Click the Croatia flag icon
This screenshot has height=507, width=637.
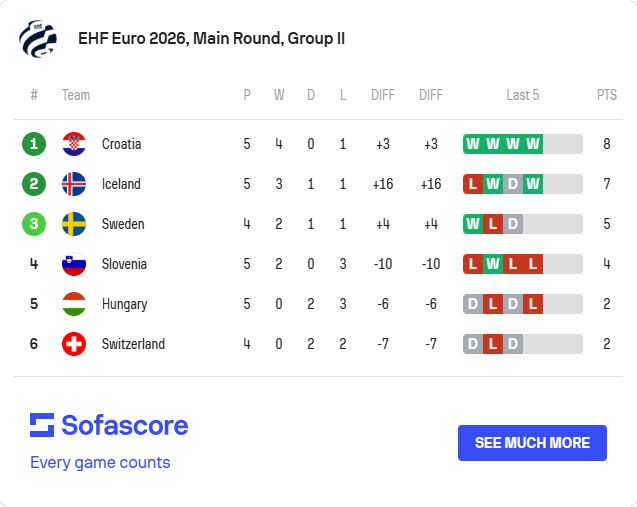click(x=74, y=144)
